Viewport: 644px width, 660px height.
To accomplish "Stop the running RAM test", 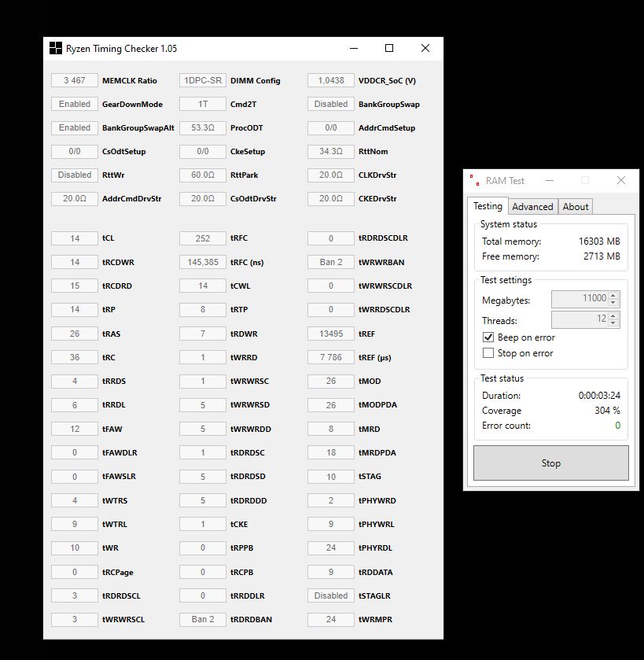I will 551,463.
